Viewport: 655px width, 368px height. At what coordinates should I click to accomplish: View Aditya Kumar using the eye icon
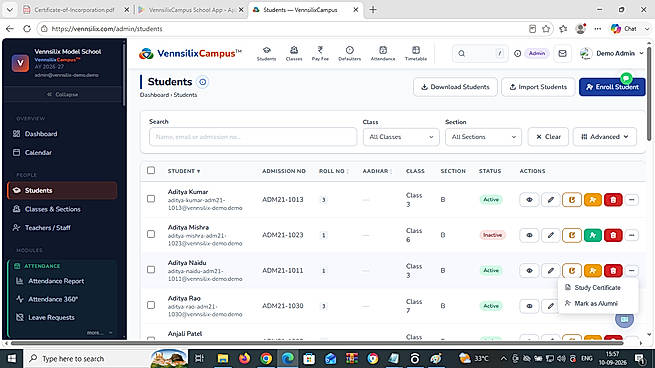click(x=529, y=200)
